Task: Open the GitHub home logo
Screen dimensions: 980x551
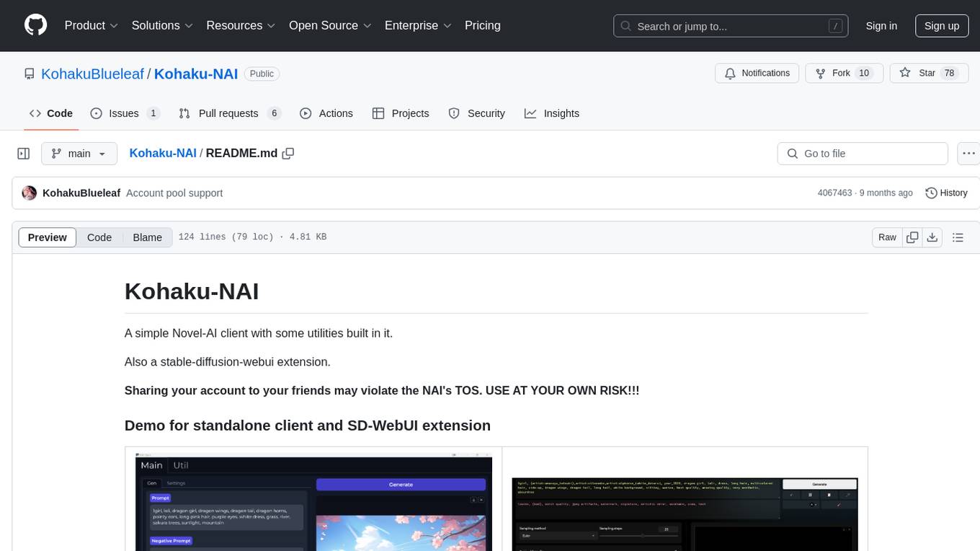Action: click(36, 25)
